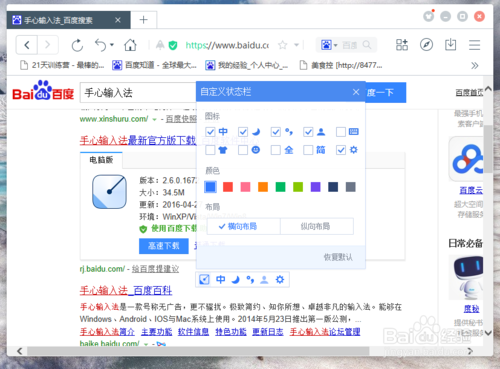This screenshot has height=369, width=500.
Task: Click the 高速下载 button
Action: 164,246
